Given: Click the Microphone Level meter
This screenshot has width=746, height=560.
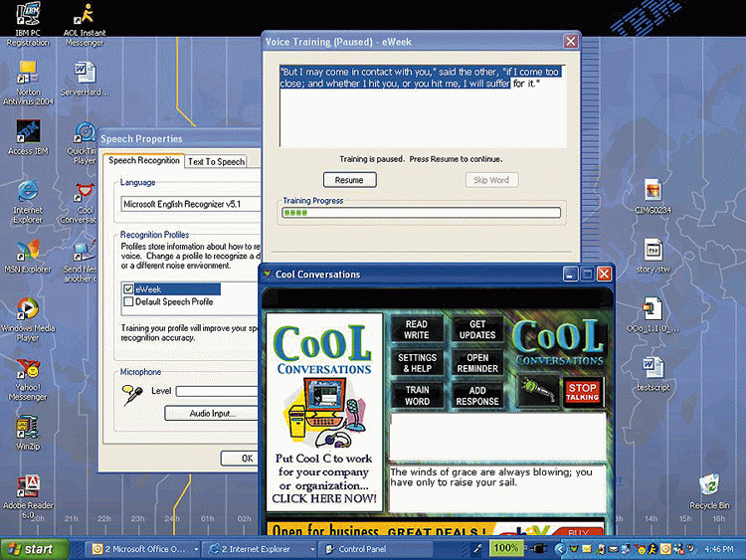Looking at the screenshot, I should point(218,391).
